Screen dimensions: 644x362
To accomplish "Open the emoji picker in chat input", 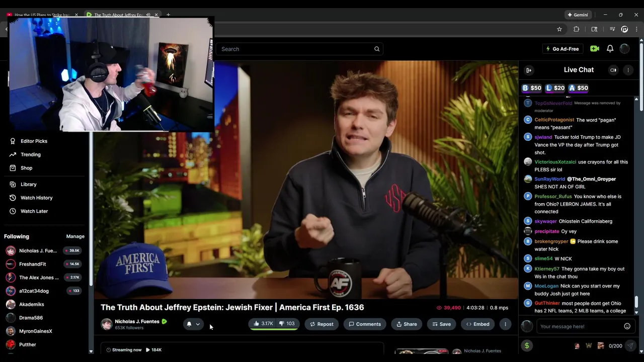I will (627, 326).
